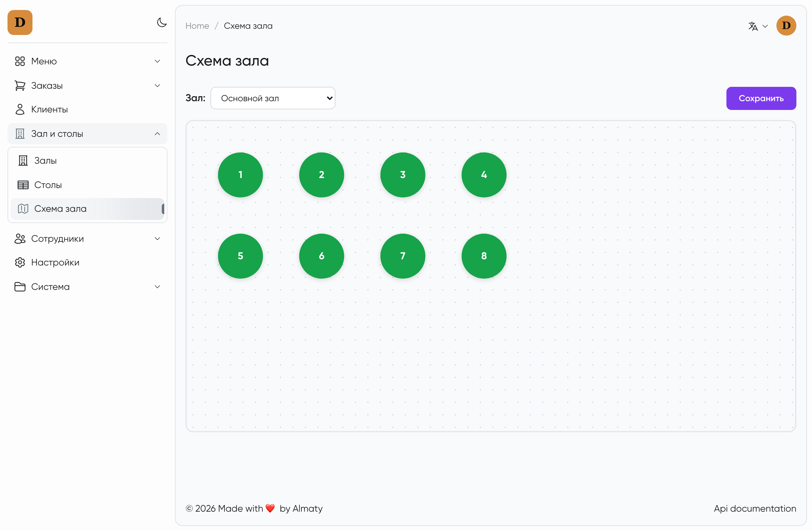
Task: Select table 6 on the hall scheme
Action: [x=322, y=256]
